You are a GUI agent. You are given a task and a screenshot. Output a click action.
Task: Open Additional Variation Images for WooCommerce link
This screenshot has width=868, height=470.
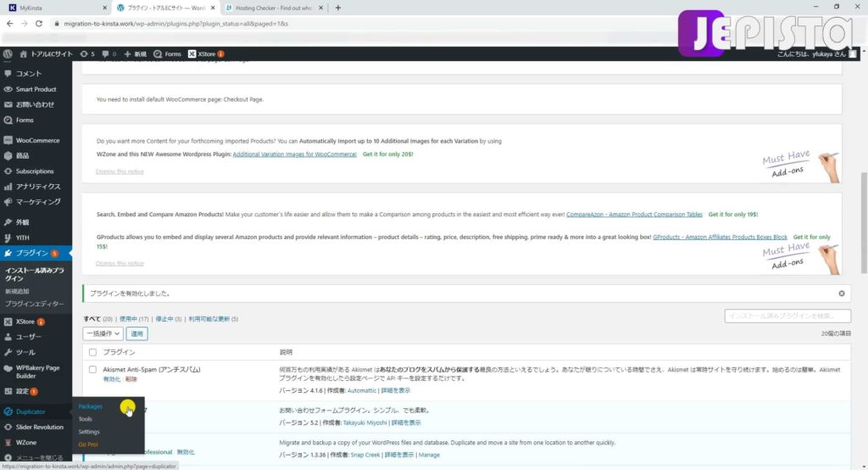(294, 154)
